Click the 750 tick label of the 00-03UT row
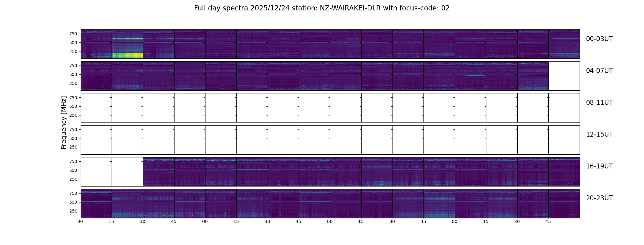 pyautogui.click(x=73, y=34)
